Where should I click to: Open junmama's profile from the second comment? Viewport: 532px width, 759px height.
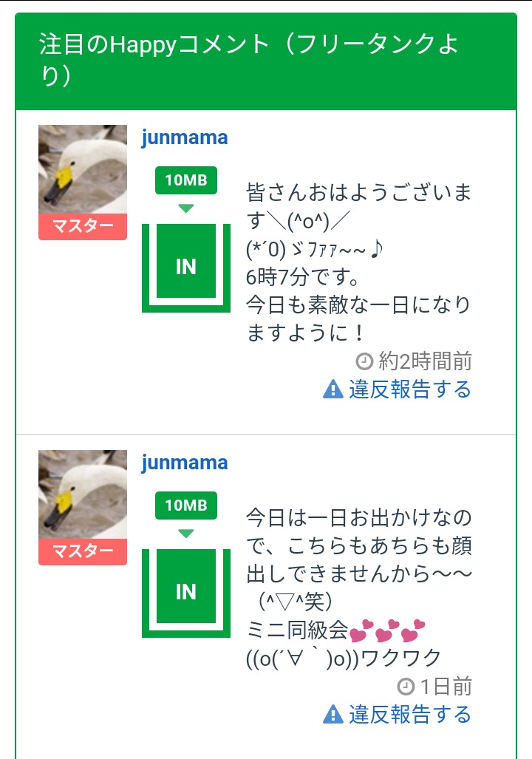tap(185, 463)
